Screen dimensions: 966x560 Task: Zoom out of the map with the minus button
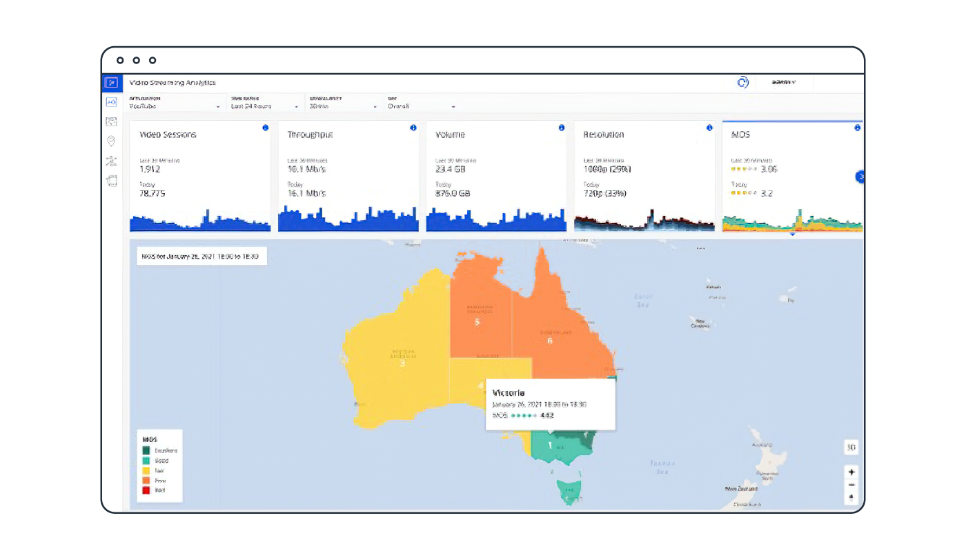coord(851,485)
